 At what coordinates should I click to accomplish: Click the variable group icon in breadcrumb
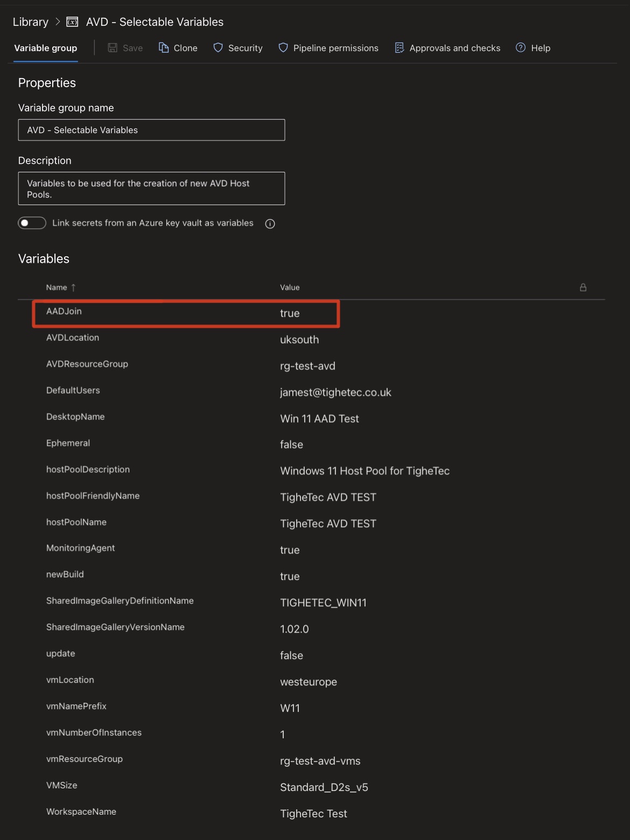[72, 22]
